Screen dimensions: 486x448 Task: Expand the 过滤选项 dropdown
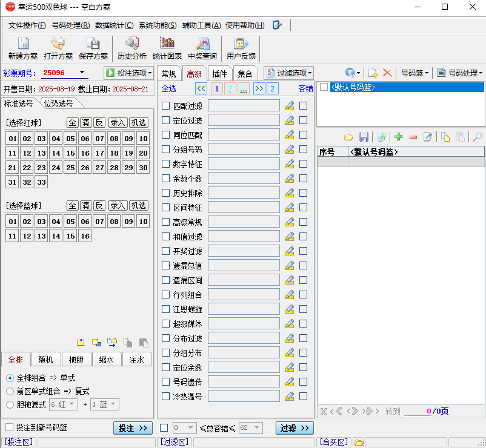(289, 73)
